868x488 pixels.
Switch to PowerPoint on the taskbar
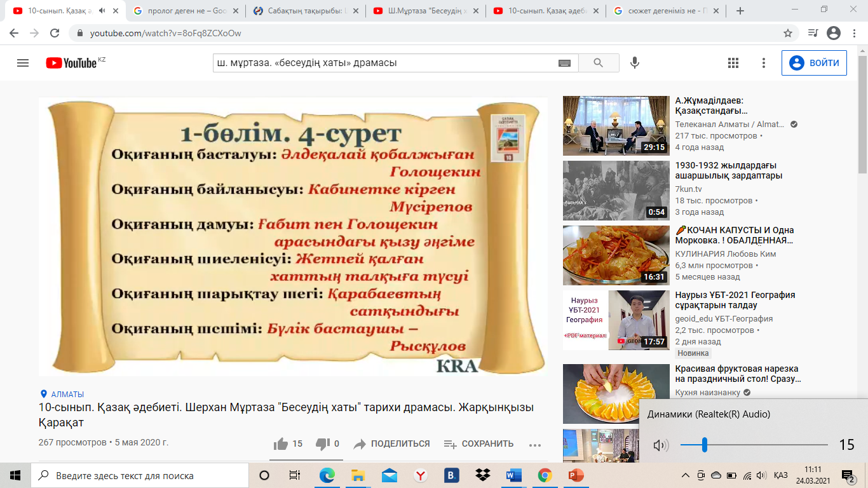coord(576,475)
